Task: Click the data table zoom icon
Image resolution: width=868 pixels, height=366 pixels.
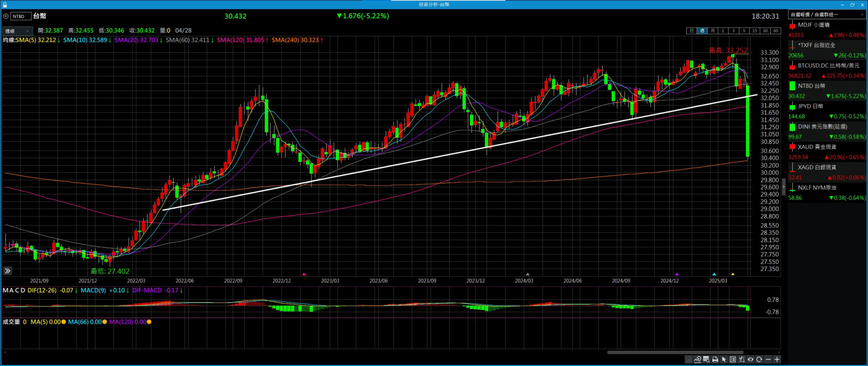Action: coord(706,359)
